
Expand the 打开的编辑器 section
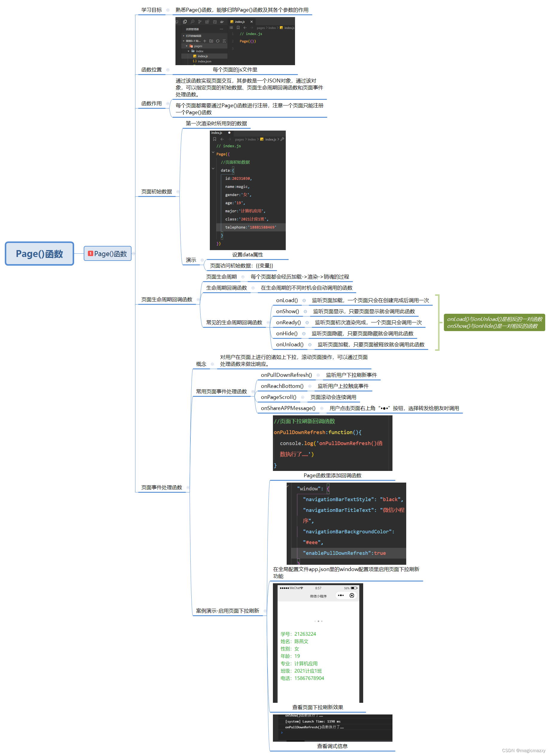[x=184, y=36]
